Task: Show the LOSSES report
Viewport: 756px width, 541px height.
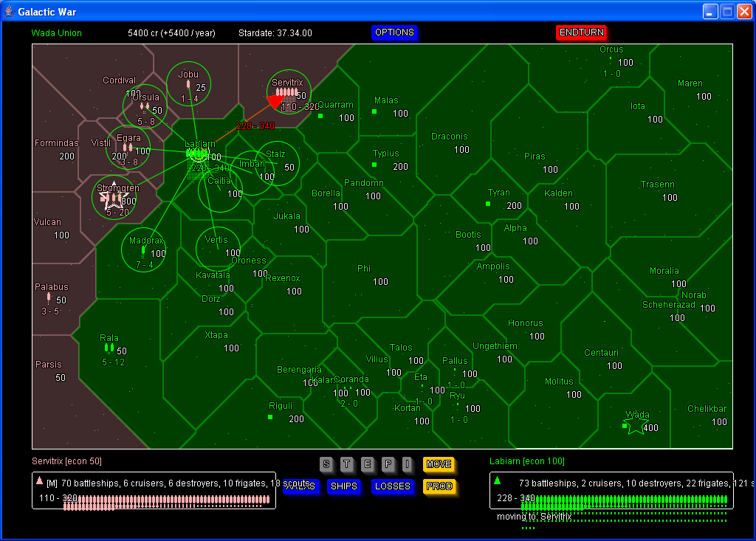Action: [392, 486]
